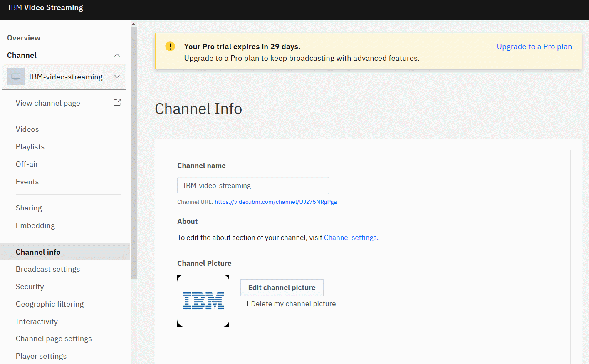The width and height of the screenshot is (589, 364).
Task: Select Interactivity in sidebar
Action: [37, 322]
